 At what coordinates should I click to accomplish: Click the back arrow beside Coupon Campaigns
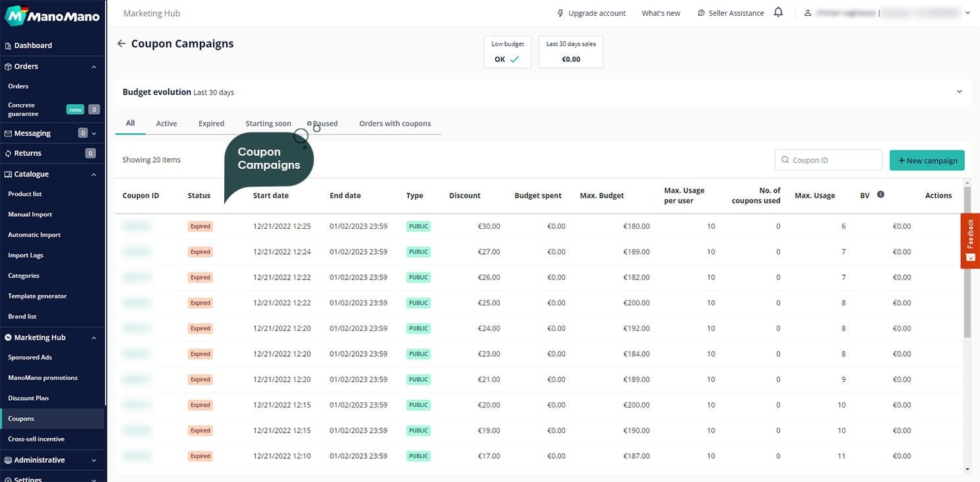click(121, 44)
